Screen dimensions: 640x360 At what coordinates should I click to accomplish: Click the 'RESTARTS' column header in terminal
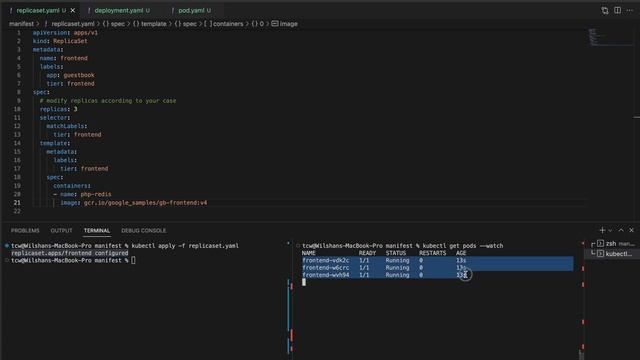coord(432,253)
